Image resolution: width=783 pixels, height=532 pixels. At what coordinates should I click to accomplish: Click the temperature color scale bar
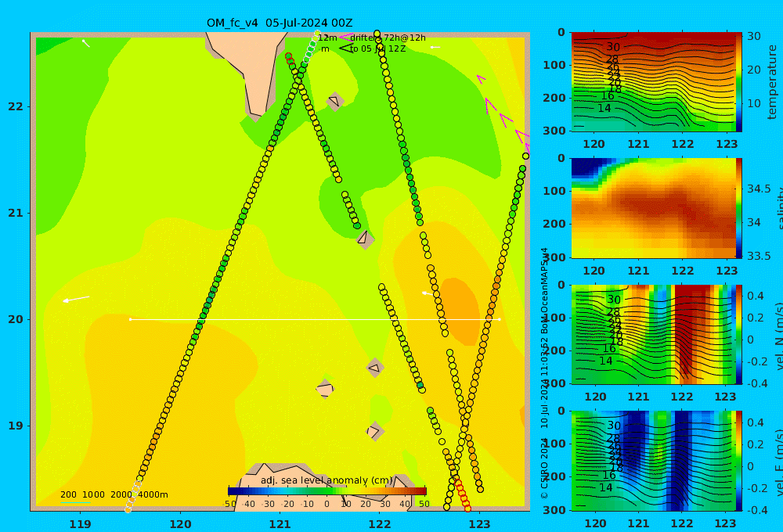739,82
